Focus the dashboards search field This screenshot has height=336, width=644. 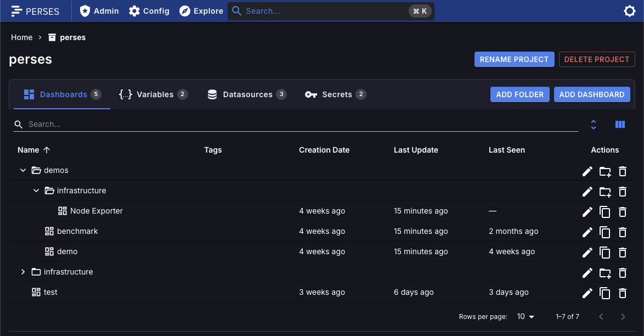tap(295, 124)
